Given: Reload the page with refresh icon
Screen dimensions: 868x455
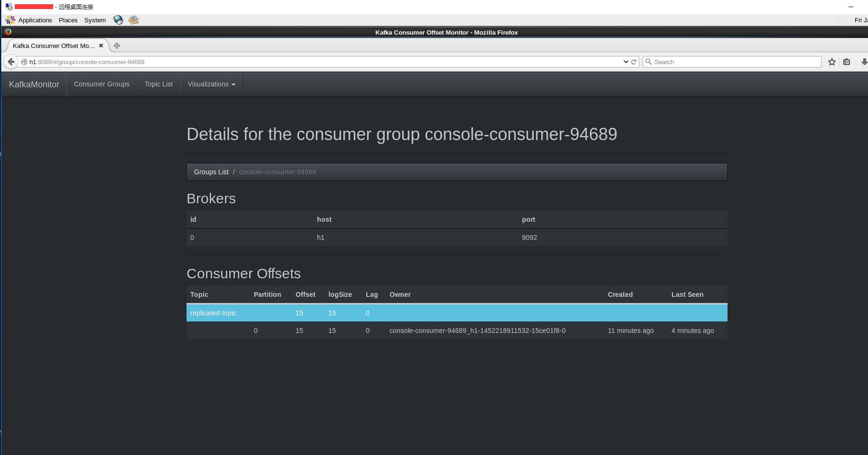Looking at the screenshot, I should (634, 62).
